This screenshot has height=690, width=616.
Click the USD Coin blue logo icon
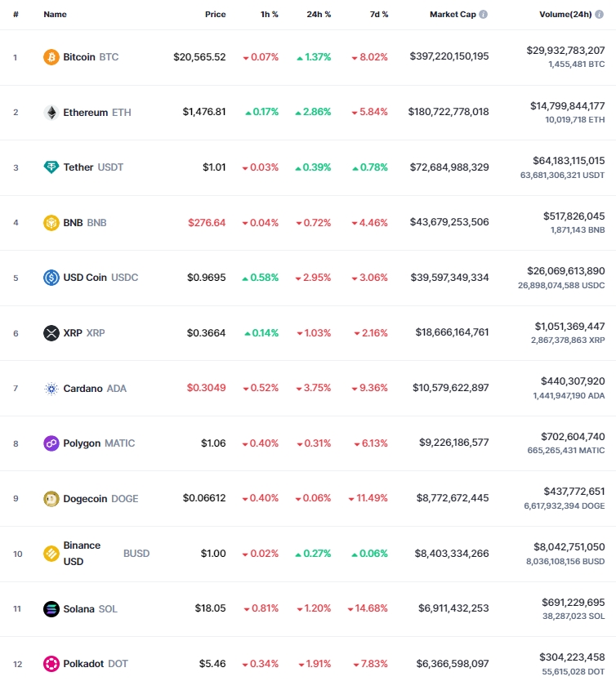click(x=51, y=278)
